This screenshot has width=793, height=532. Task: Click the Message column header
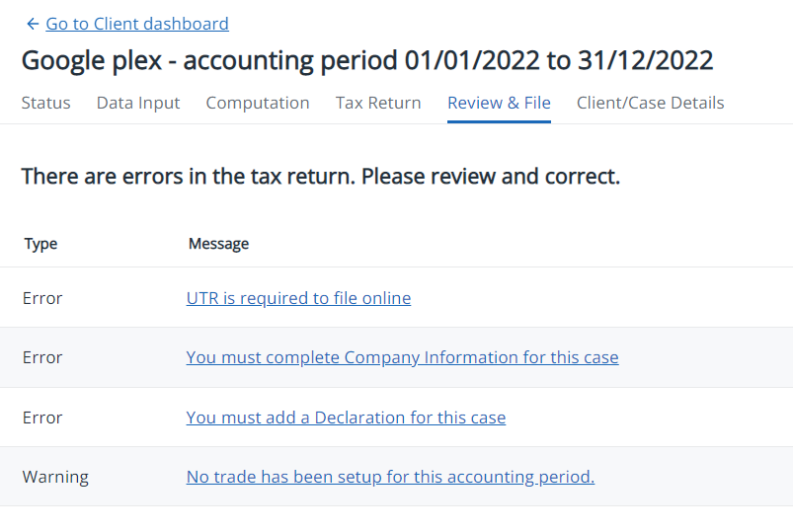(x=218, y=244)
